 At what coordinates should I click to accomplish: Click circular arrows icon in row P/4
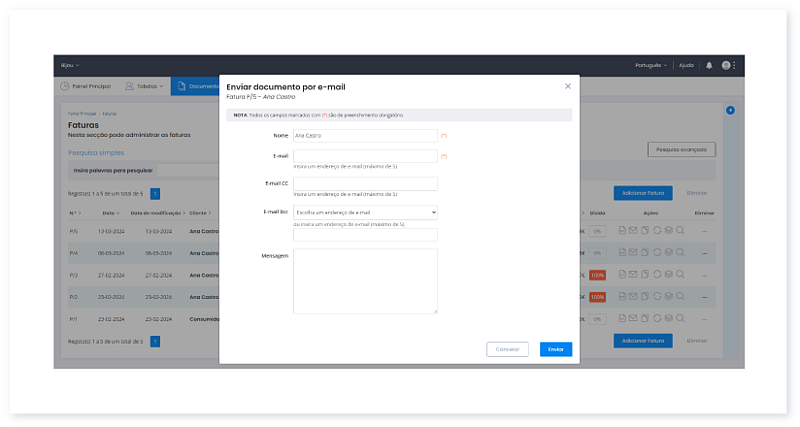657,253
